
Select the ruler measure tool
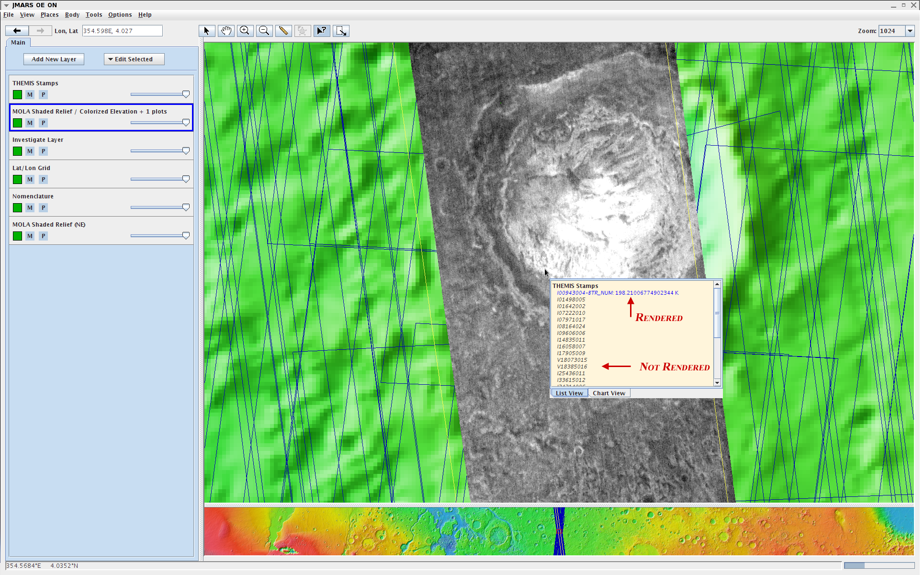click(x=283, y=31)
